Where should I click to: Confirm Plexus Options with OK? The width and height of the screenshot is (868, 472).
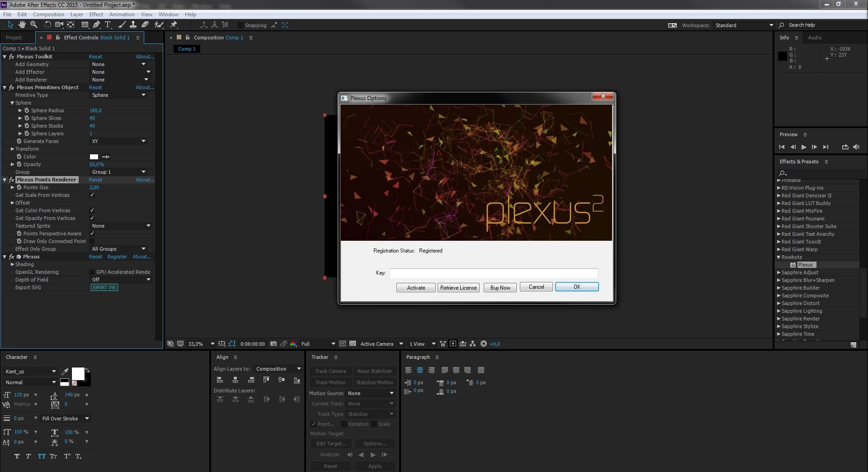[x=577, y=287]
